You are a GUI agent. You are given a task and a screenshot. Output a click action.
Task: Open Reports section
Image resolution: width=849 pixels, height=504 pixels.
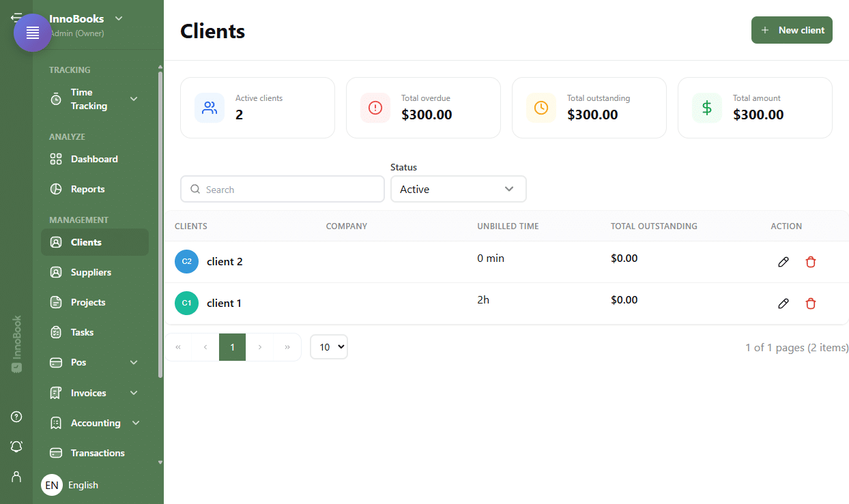tap(94, 189)
